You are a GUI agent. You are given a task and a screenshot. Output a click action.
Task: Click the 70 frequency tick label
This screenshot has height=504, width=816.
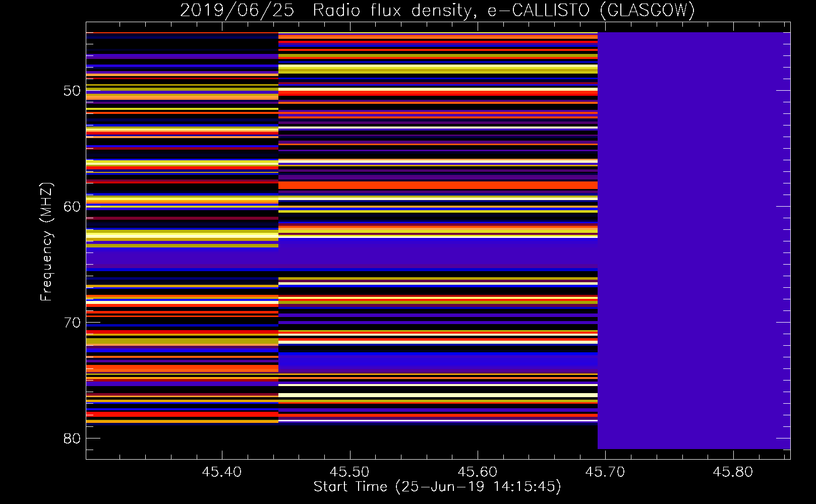coord(72,323)
